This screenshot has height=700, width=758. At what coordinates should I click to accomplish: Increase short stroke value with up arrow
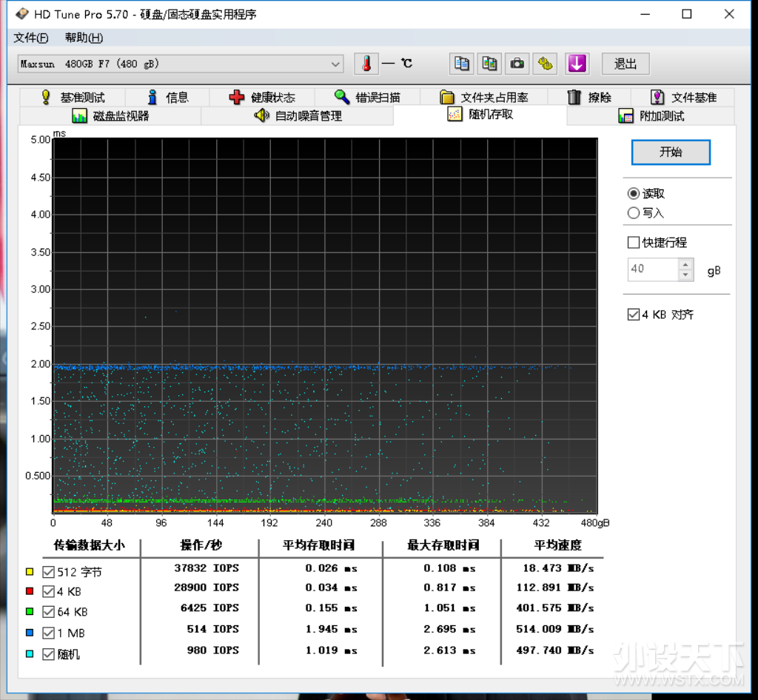point(685,264)
